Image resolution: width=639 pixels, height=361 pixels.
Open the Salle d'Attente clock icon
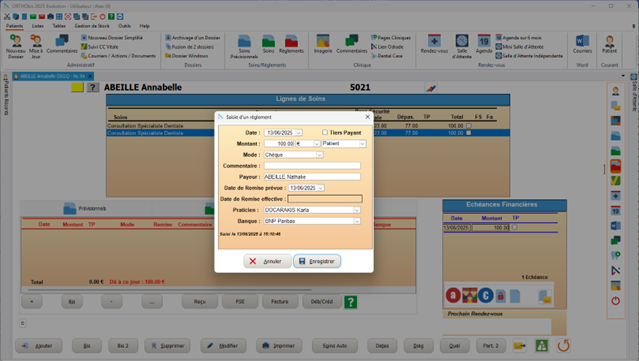(462, 46)
